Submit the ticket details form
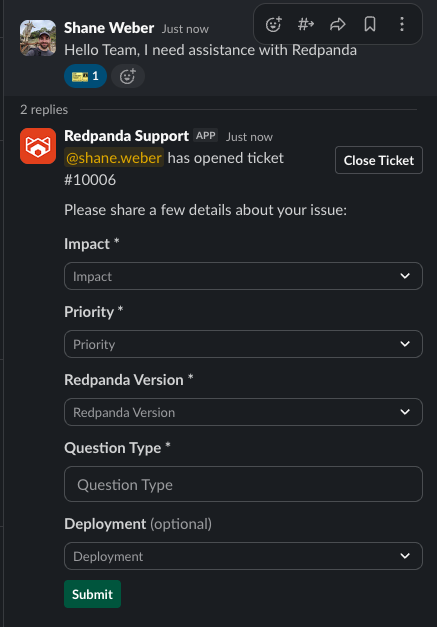The height and width of the screenshot is (627, 437). [x=92, y=594]
